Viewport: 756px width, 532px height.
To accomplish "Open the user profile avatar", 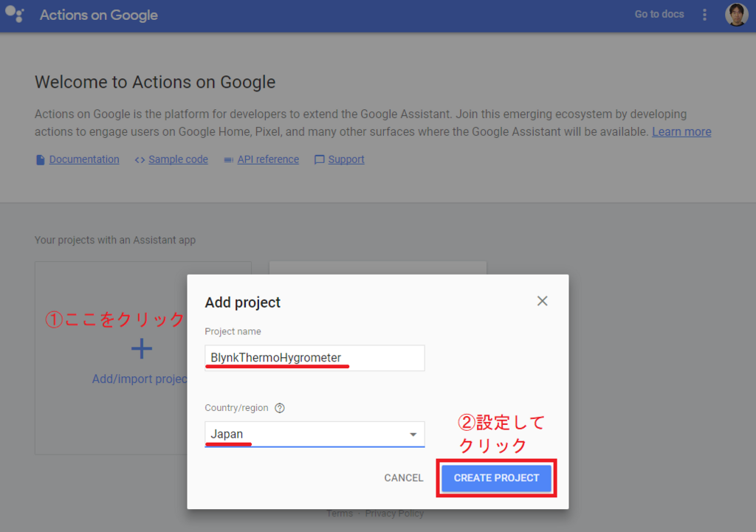I will [x=736, y=15].
